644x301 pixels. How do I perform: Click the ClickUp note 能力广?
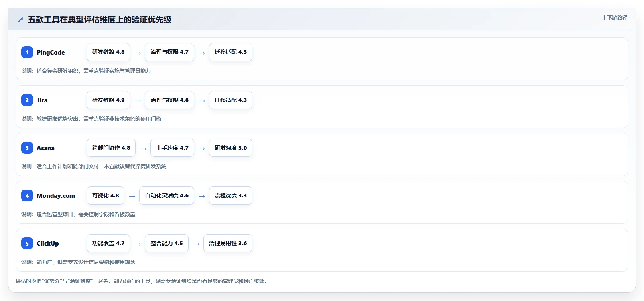click(x=78, y=262)
